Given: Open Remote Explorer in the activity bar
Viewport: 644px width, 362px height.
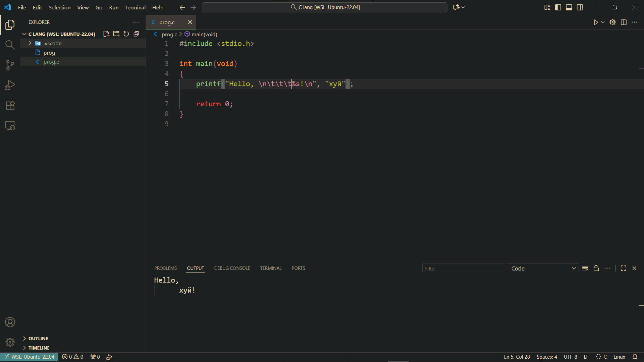Looking at the screenshot, I should click(x=10, y=126).
